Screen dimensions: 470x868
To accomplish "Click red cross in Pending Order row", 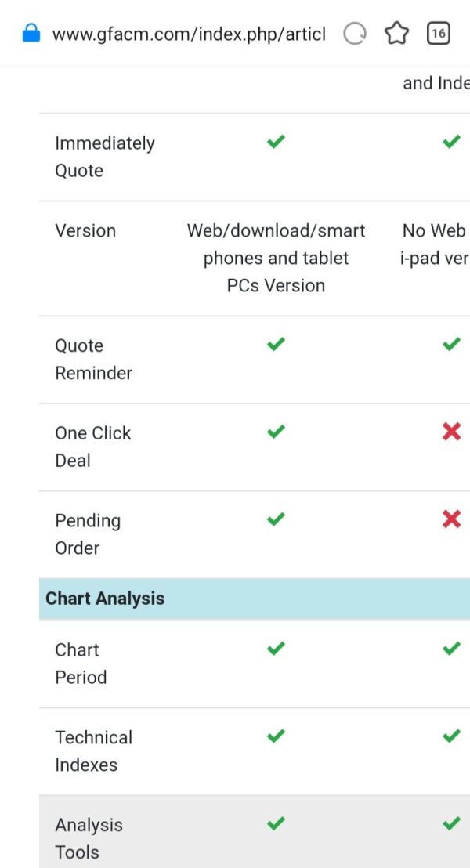I will point(451,519).
